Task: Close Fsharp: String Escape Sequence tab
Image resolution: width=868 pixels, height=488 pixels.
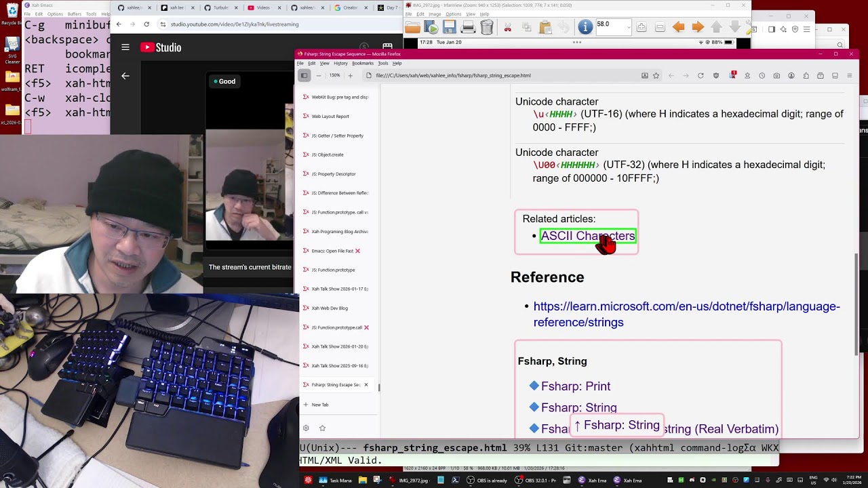Action: (366, 385)
